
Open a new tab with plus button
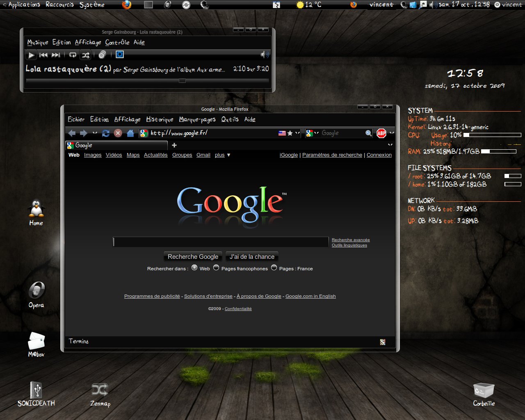[x=174, y=145]
